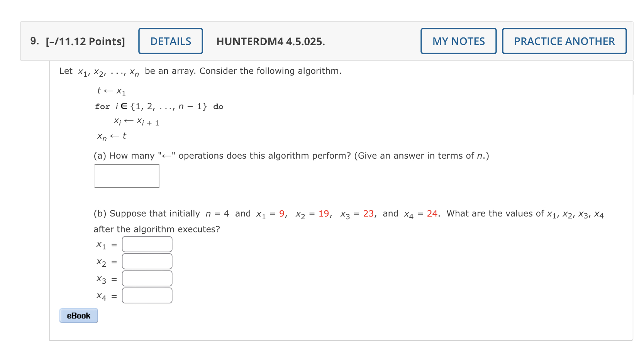Open MY NOTES panel
644x359 pixels.
(458, 41)
